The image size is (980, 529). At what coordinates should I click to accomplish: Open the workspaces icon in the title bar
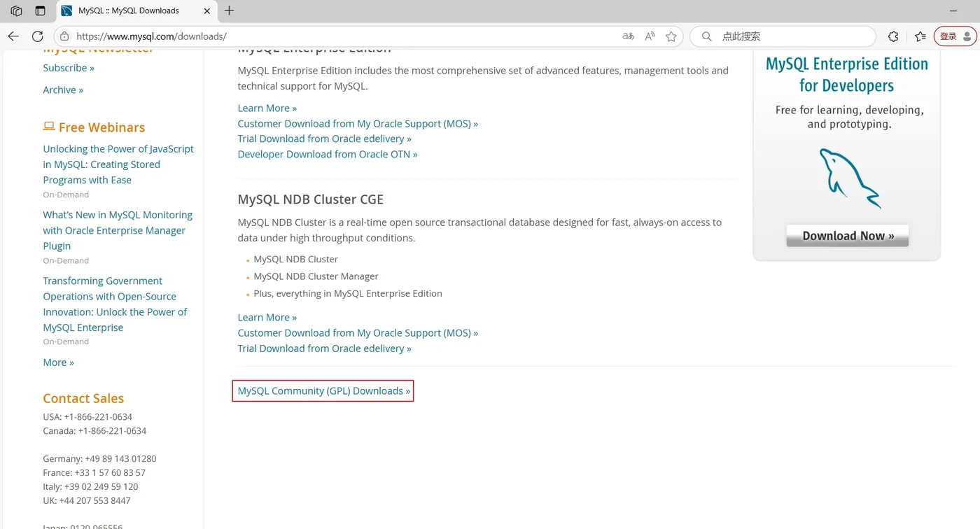click(17, 10)
